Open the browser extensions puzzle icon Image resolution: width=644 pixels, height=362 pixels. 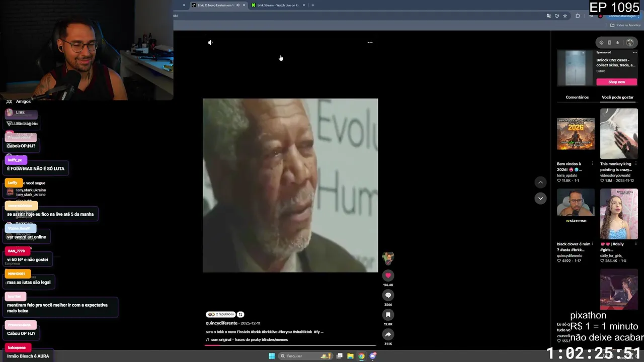coord(578,16)
